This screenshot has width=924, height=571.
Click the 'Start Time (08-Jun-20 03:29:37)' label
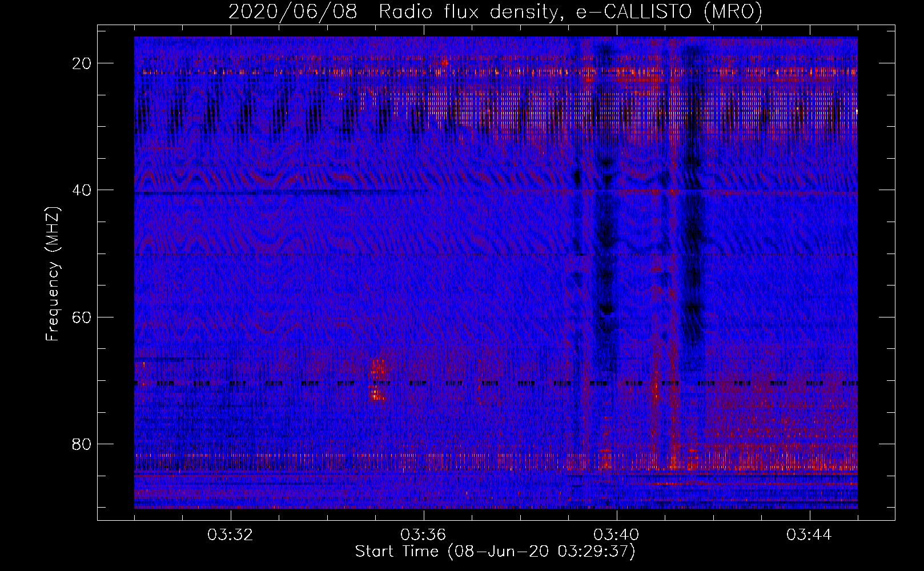495,552
